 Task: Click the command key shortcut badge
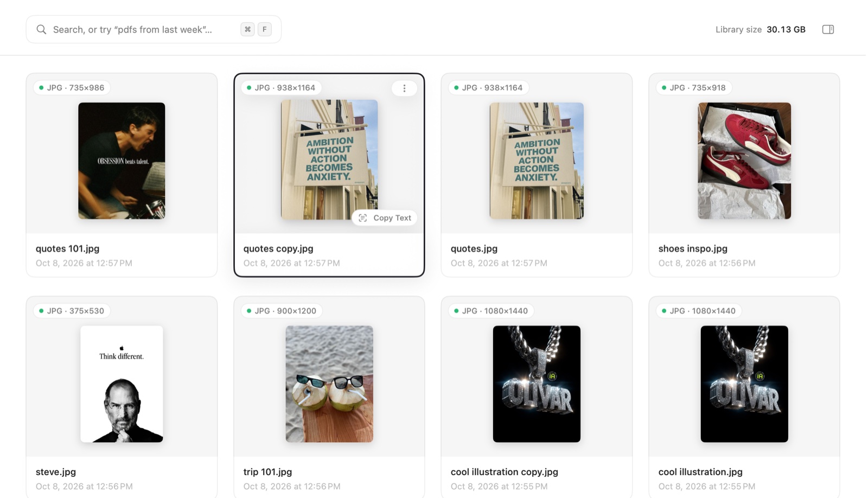[x=247, y=29]
